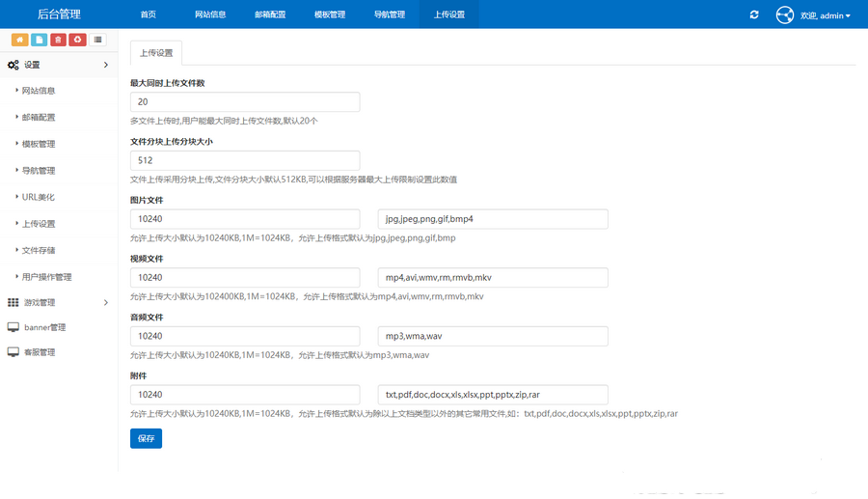Select the 上传设置 tab above the form
This screenshot has height=499, width=868.
click(x=156, y=53)
